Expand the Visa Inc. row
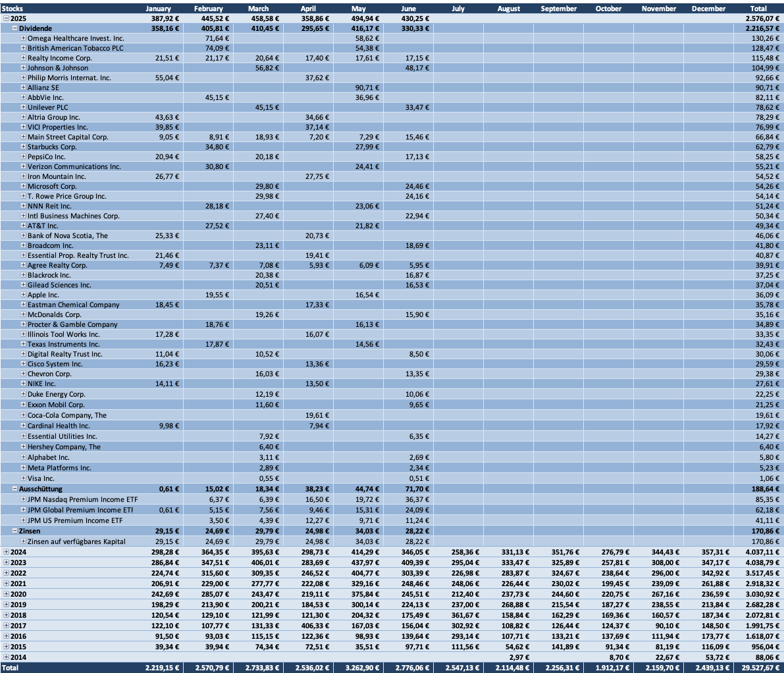Image resolution: width=784 pixels, height=673 pixels. pos(23,478)
